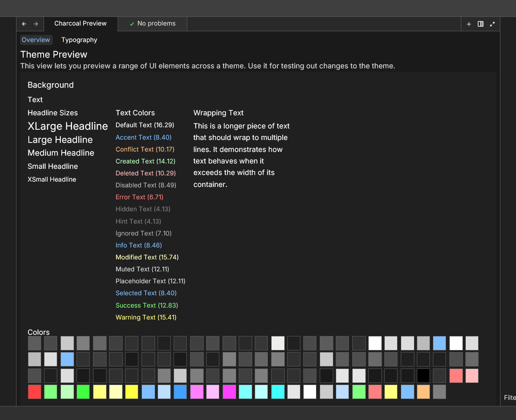
Task: Click the Text Colors heading
Action: 135,113
